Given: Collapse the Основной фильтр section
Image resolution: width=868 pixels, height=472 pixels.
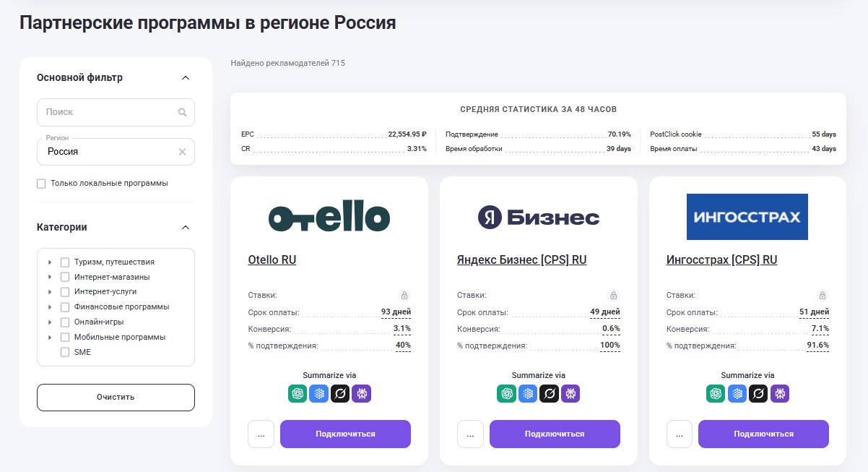Looking at the screenshot, I should (x=186, y=77).
